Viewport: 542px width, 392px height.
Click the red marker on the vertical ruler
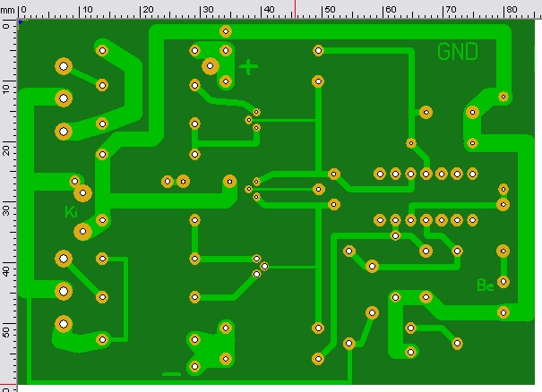click(8, 383)
